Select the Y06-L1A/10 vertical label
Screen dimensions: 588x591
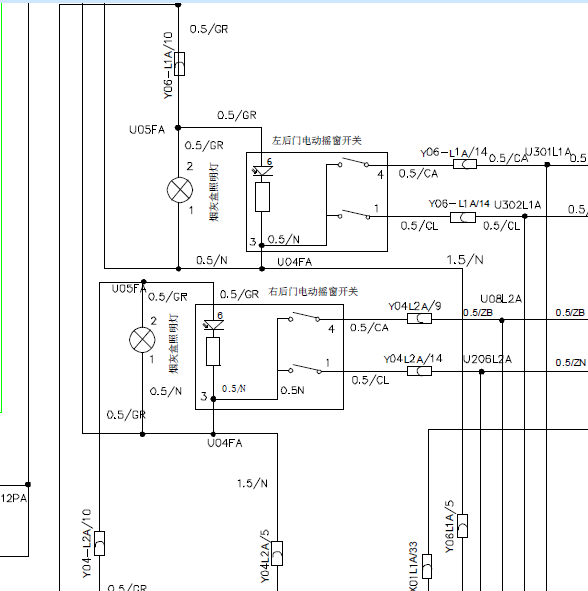(x=168, y=65)
